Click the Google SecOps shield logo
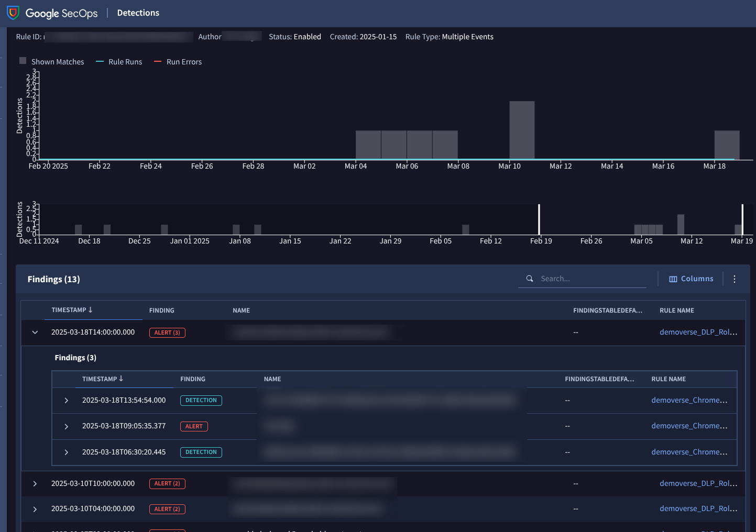The width and height of the screenshot is (756, 532). click(13, 13)
